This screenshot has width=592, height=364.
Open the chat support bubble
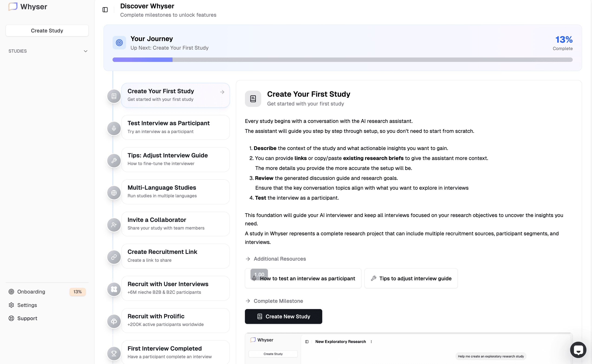tap(578, 350)
